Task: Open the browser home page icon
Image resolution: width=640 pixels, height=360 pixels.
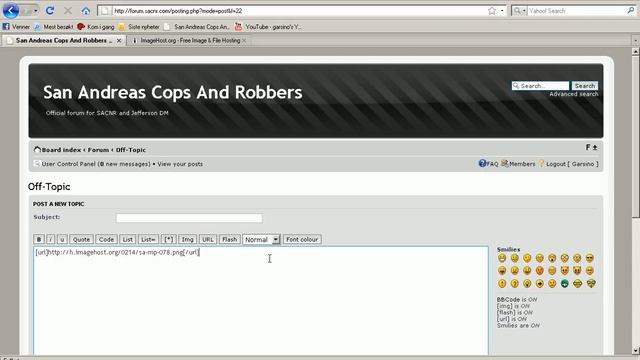Action: tap(85, 11)
